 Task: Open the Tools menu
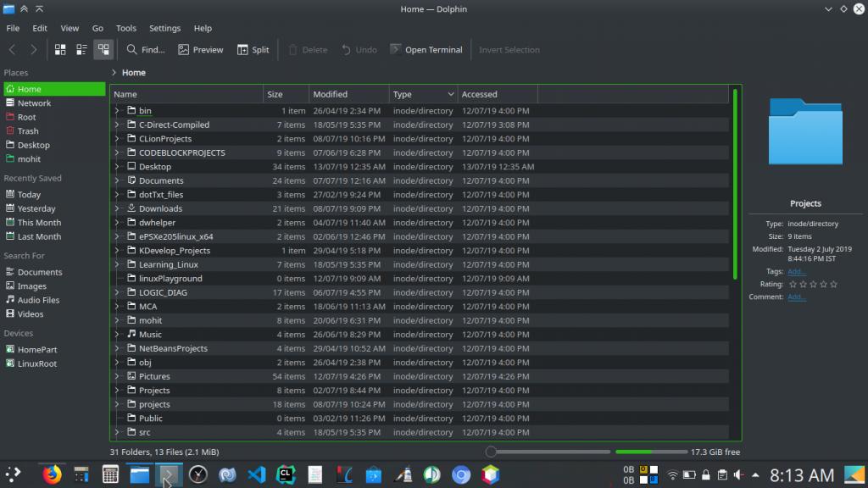click(126, 28)
